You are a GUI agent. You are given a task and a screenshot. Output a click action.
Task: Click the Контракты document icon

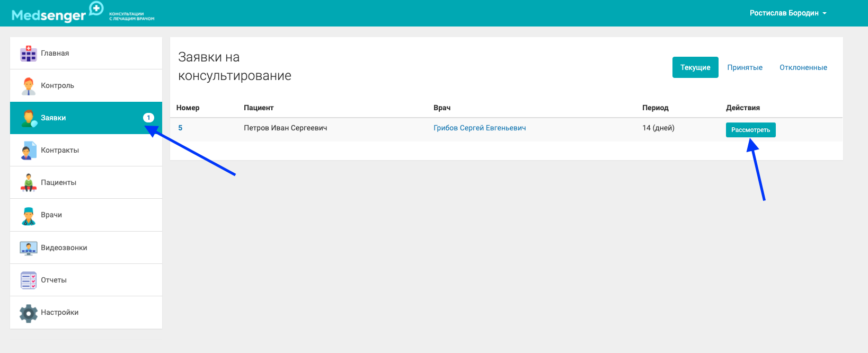(x=28, y=151)
